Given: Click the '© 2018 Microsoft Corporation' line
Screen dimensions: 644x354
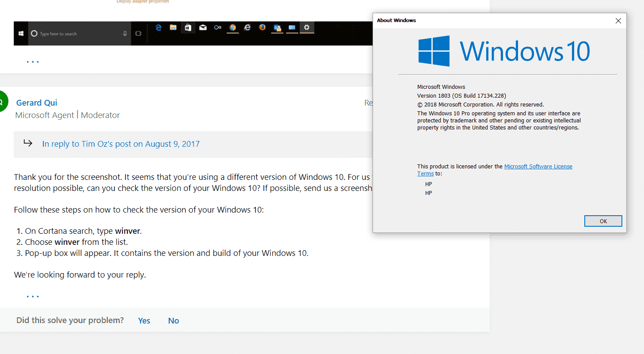Looking at the screenshot, I should 480,105.
